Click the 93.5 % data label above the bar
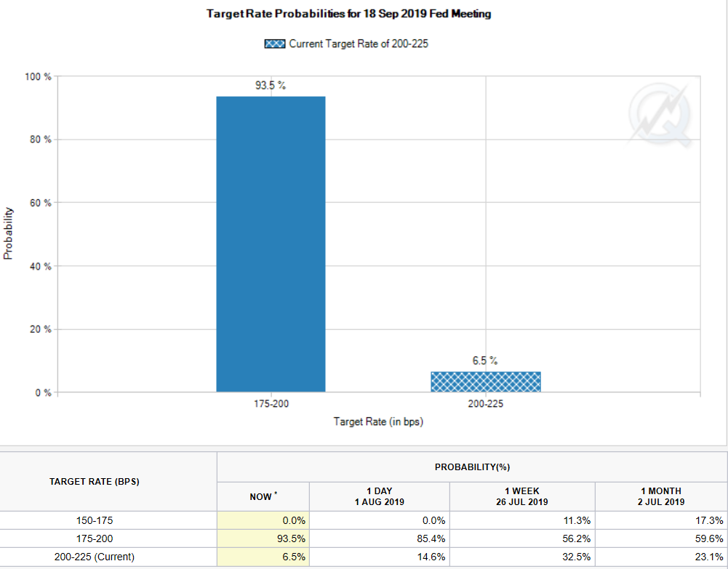The image size is (728, 569). tap(271, 86)
